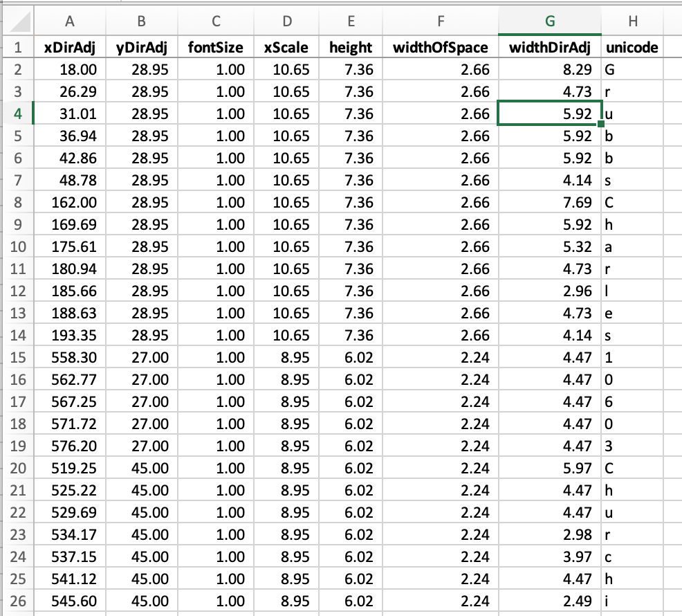Click the unicode header cell
The height and width of the screenshot is (616, 682).
point(632,47)
